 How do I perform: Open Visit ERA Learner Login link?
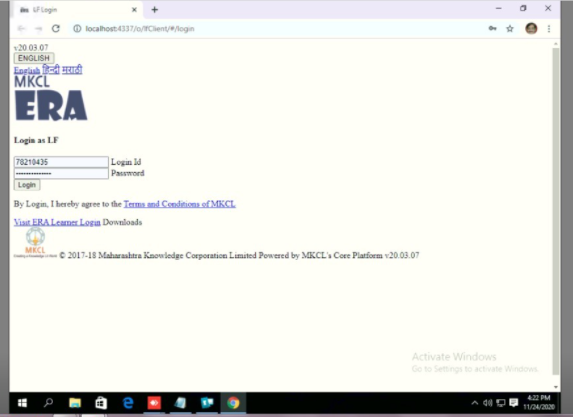click(x=57, y=222)
